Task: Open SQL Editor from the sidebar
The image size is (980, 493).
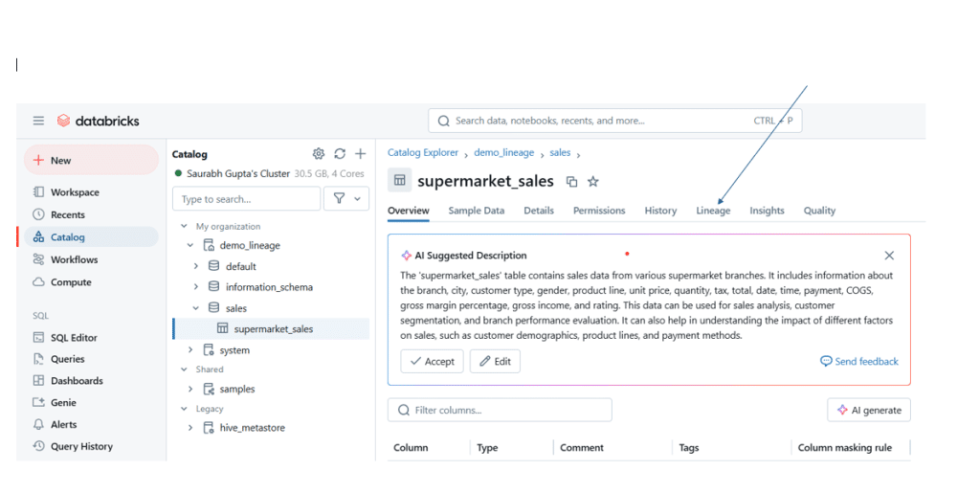Action: point(74,338)
